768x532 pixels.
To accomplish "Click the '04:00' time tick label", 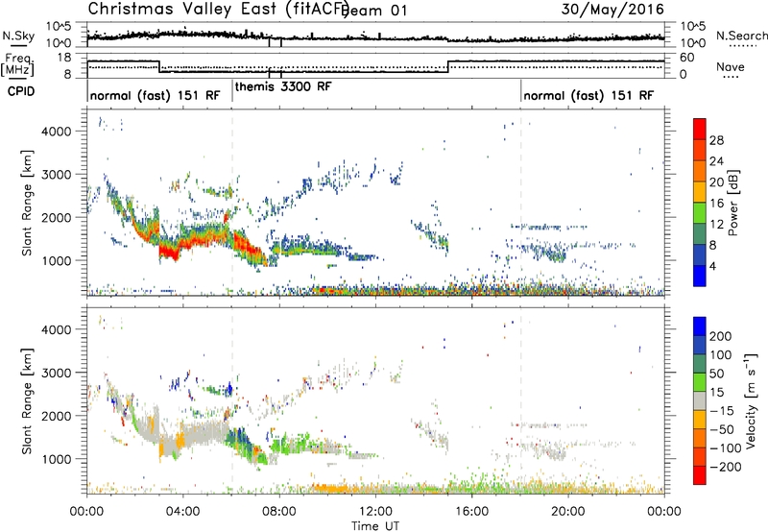I will (x=182, y=512).
